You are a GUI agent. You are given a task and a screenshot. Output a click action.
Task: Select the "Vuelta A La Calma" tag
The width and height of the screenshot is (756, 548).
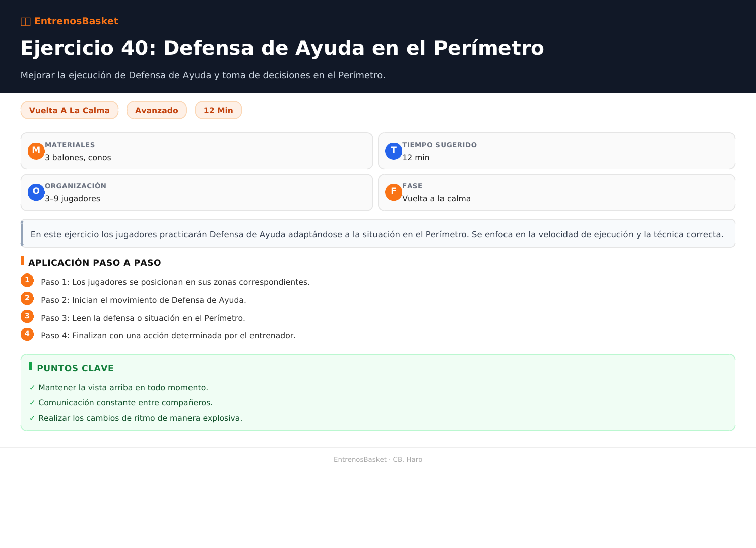pos(70,110)
